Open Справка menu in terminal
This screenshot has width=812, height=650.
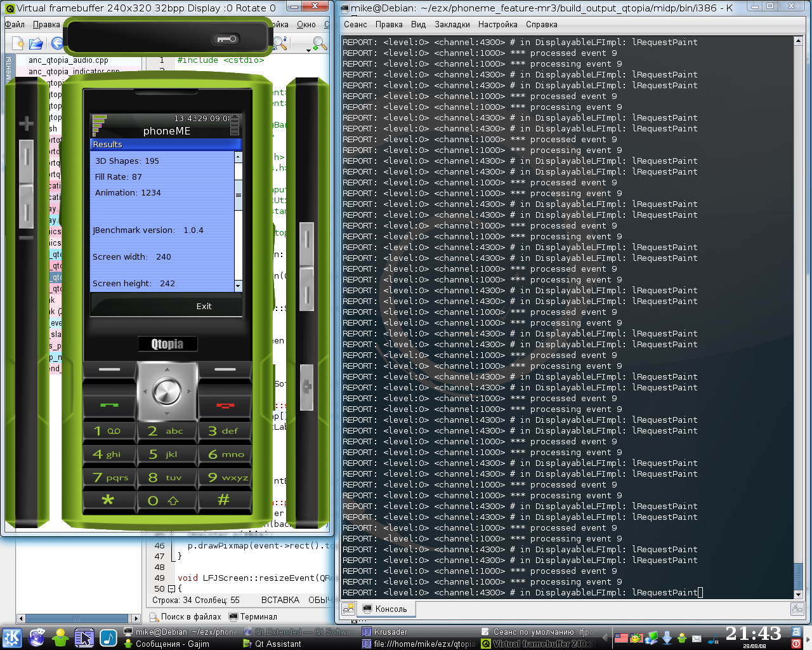[542, 25]
